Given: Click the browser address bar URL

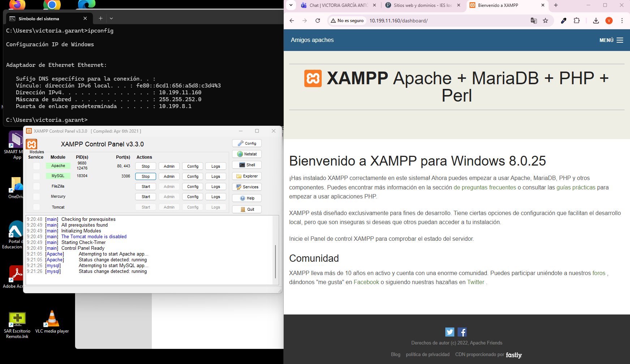Looking at the screenshot, I should (x=398, y=21).
